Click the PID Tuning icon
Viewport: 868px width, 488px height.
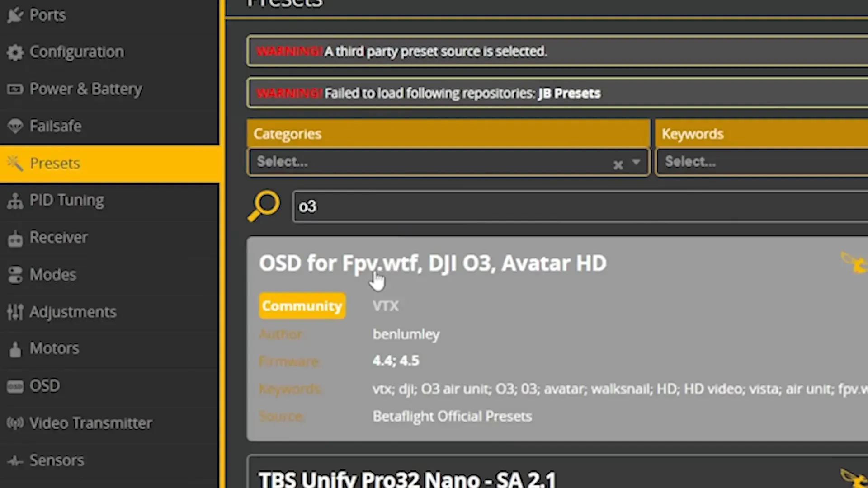click(15, 201)
